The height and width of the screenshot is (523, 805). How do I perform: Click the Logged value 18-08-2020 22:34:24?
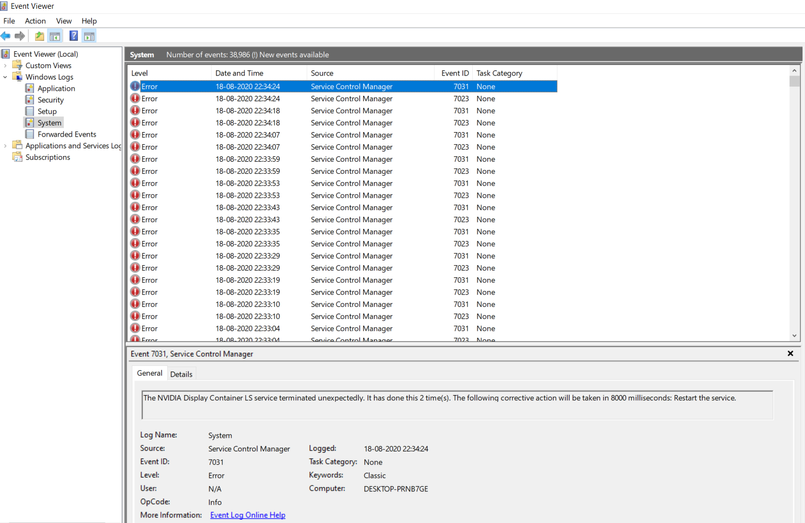click(x=396, y=449)
